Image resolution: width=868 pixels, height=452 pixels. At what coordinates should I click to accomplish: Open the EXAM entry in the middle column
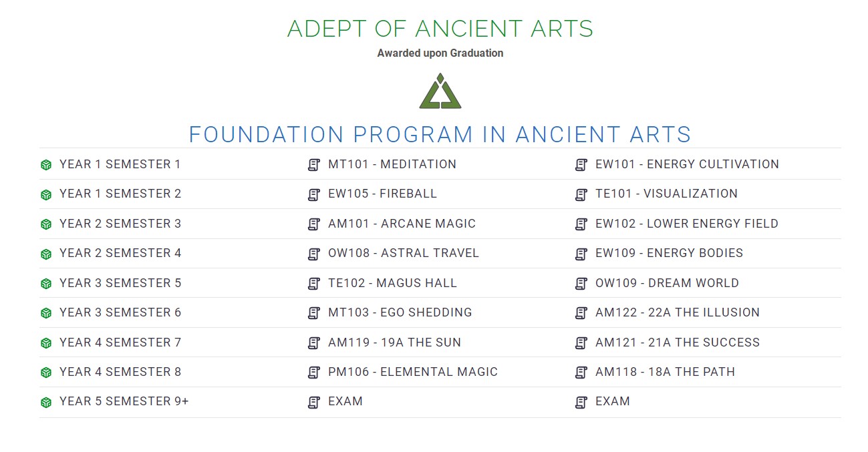pos(345,401)
